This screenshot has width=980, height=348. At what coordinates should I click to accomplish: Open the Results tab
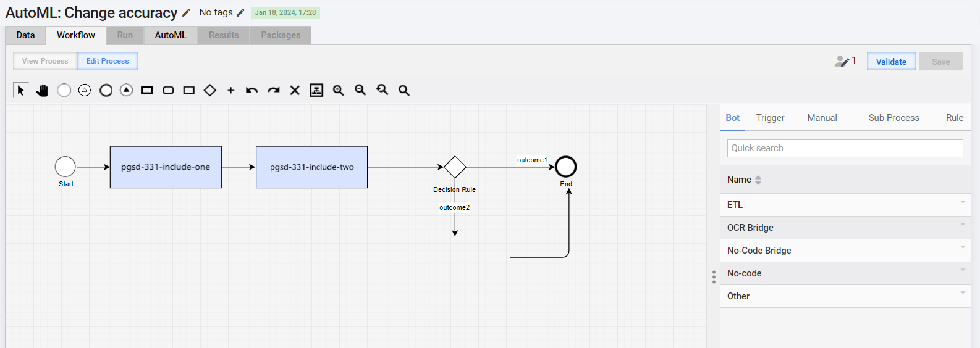224,35
